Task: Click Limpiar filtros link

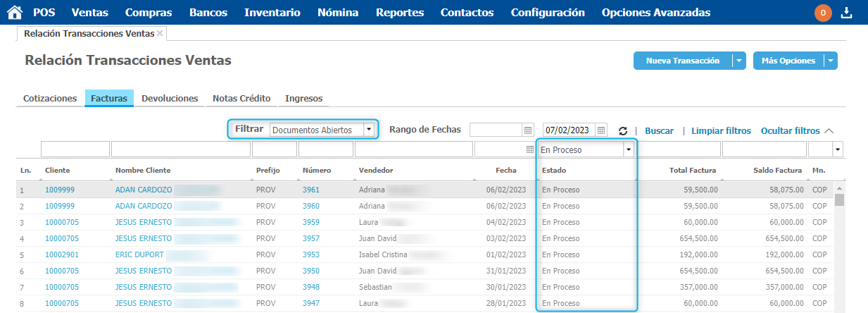Action: tap(721, 131)
